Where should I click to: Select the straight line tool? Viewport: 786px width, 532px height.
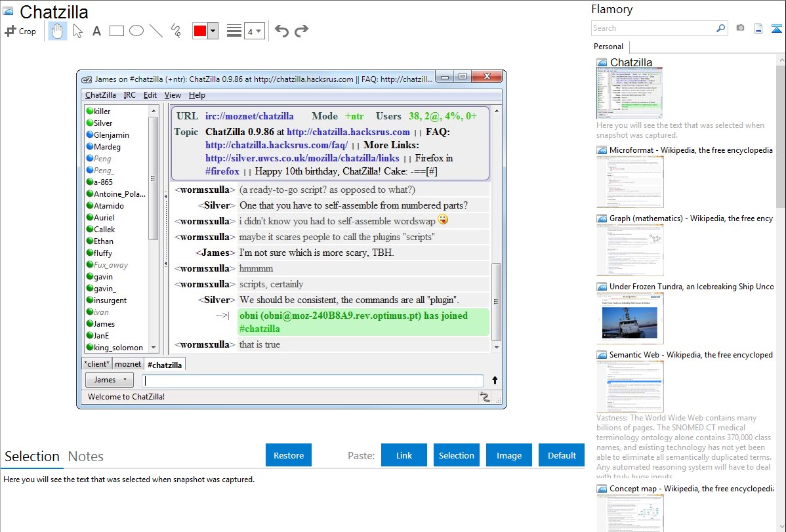(x=156, y=31)
